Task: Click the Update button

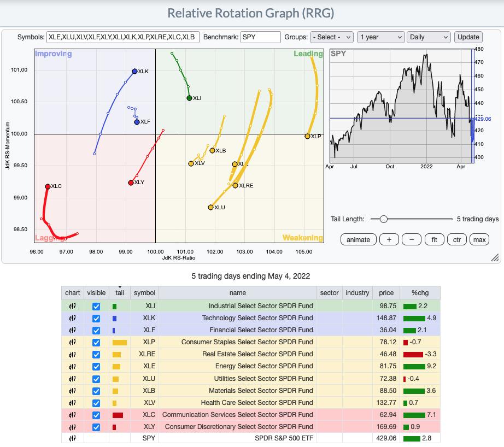Action: pyautogui.click(x=468, y=37)
